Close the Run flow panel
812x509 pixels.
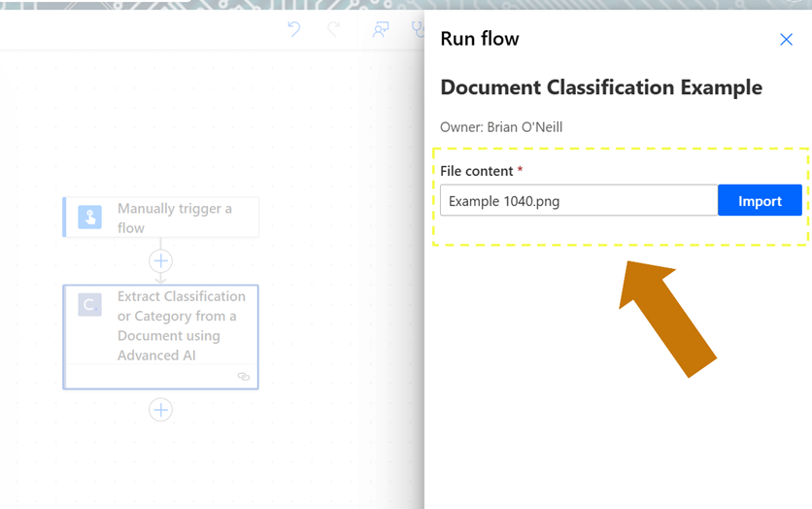(786, 40)
